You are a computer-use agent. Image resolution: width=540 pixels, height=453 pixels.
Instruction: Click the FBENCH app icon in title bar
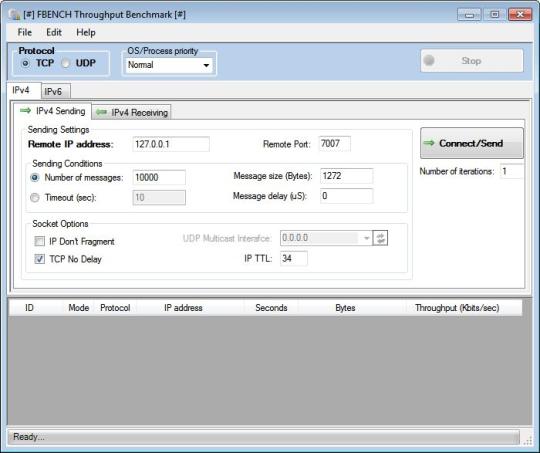point(14,15)
